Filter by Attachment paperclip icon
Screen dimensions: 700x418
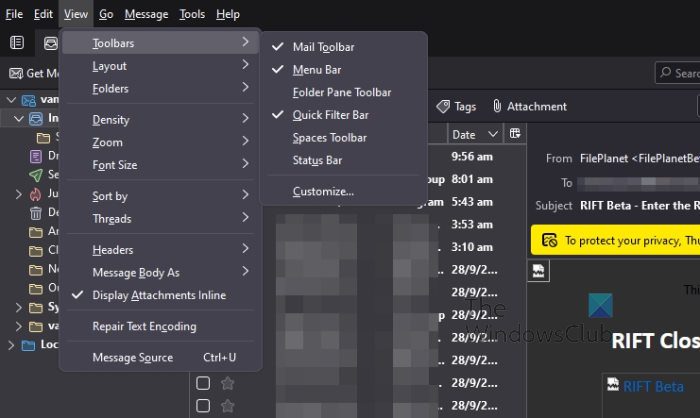tap(497, 106)
